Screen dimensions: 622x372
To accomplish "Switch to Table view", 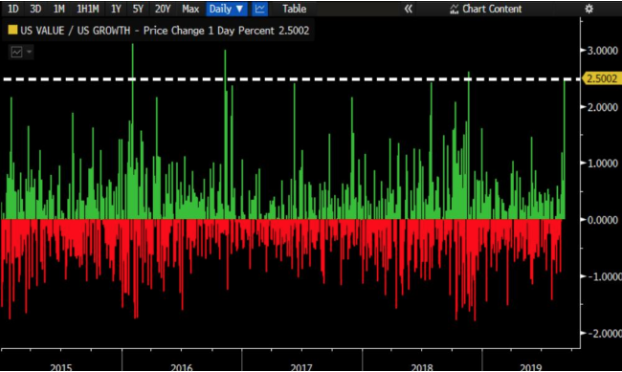I will tap(294, 9).
